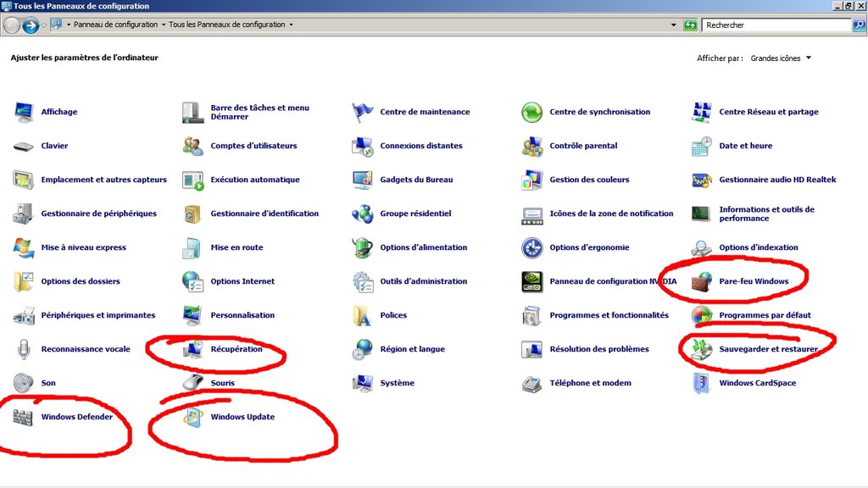Image resolution: width=868 pixels, height=488 pixels.
Task: Open Emplacement et autres capteurs link
Action: coord(103,180)
